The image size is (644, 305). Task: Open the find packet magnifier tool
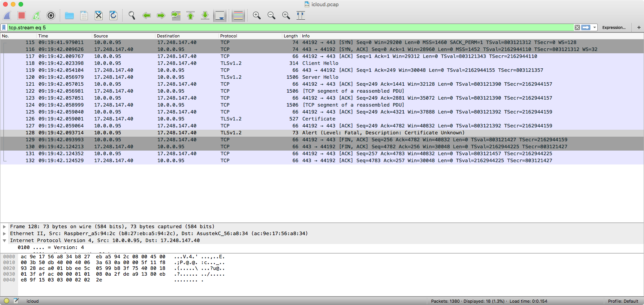click(132, 15)
